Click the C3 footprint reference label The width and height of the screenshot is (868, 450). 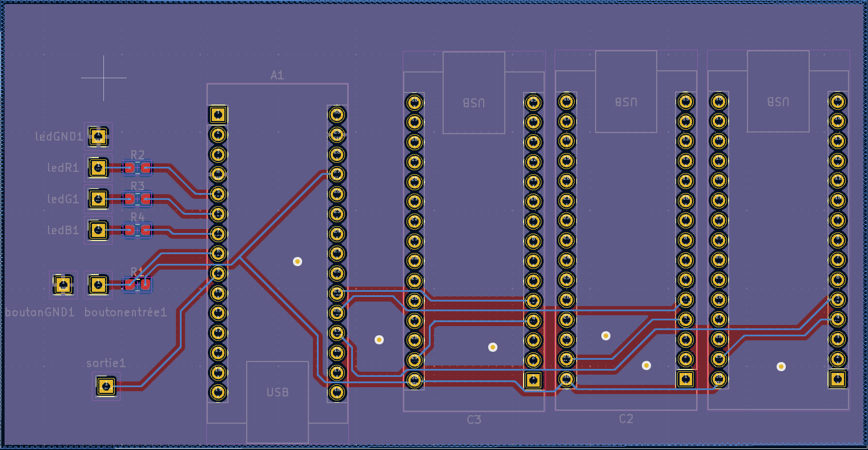(474, 420)
